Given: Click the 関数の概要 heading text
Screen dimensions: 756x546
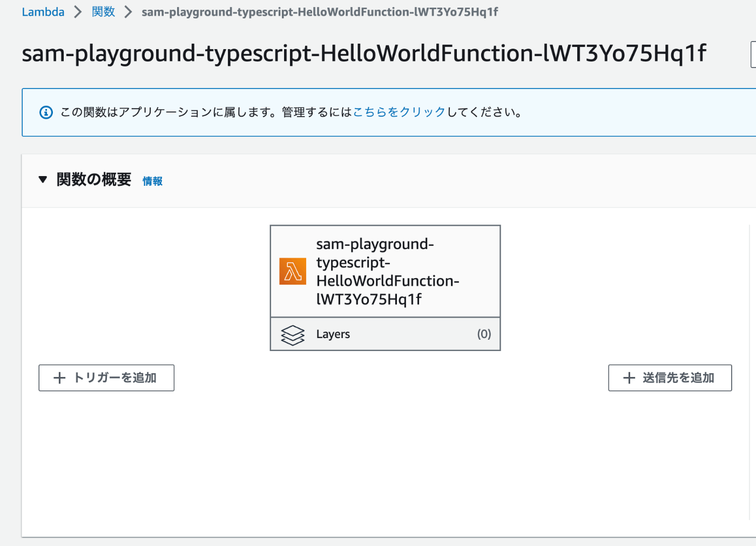Looking at the screenshot, I should point(94,180).
